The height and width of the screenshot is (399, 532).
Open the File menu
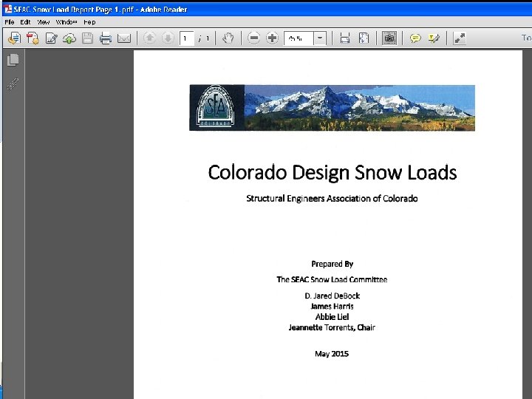click(x=9, y=22)
